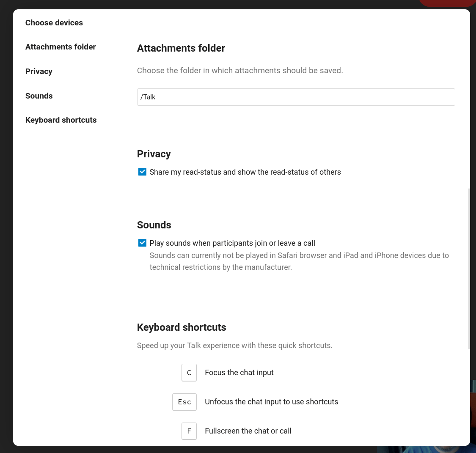476x453 pixels.
Task: Open the "Attachments folder" sidebar entry
Action: (60, 47)
